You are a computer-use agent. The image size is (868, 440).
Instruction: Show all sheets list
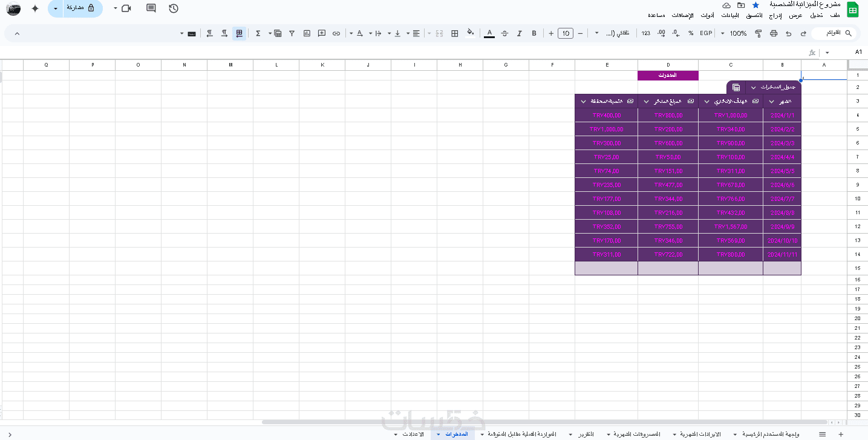(822, 434)
